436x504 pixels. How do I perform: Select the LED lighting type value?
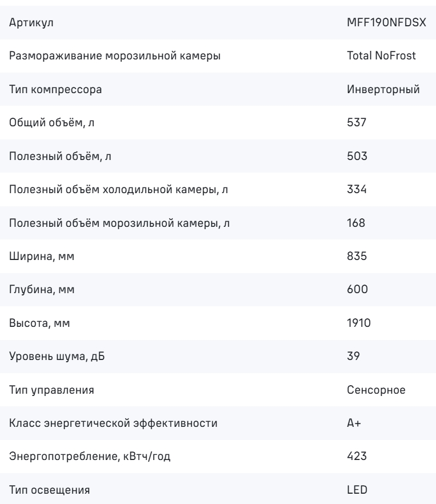357,490
